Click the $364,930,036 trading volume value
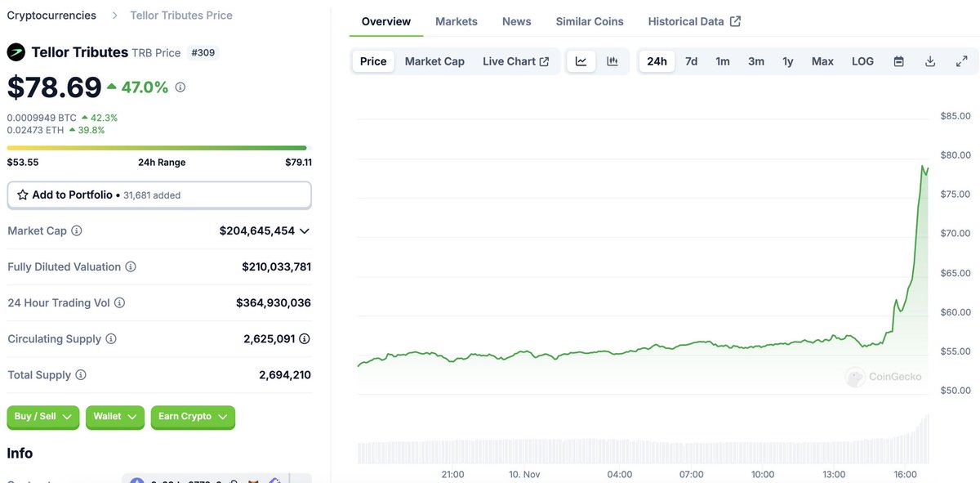The height and width of the screenshot is (483, 980). tap(274, 303)
